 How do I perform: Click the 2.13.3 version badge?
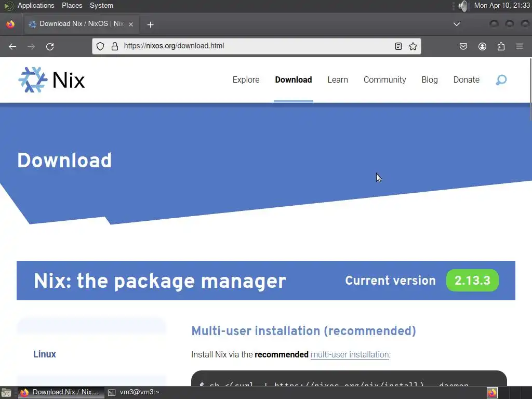(472, 281)
